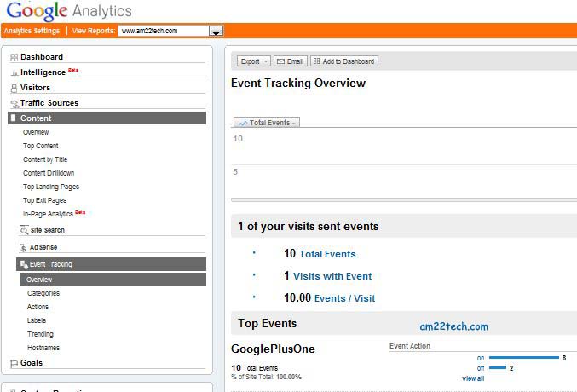Image resolution: width=577 pixels, height=392 pixels.
Task: Click GooglePlusOne event category
Action: pyautogui.click(x=273, y=349)
